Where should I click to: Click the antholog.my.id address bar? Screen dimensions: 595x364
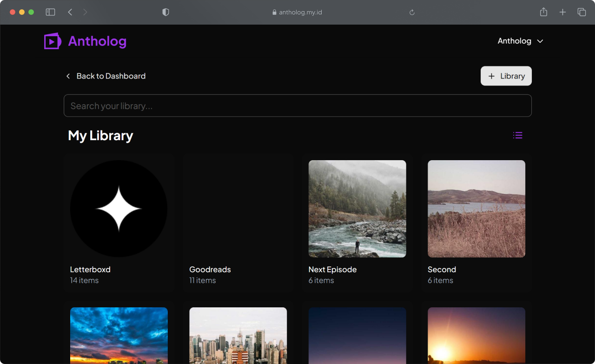pos(297,13)
